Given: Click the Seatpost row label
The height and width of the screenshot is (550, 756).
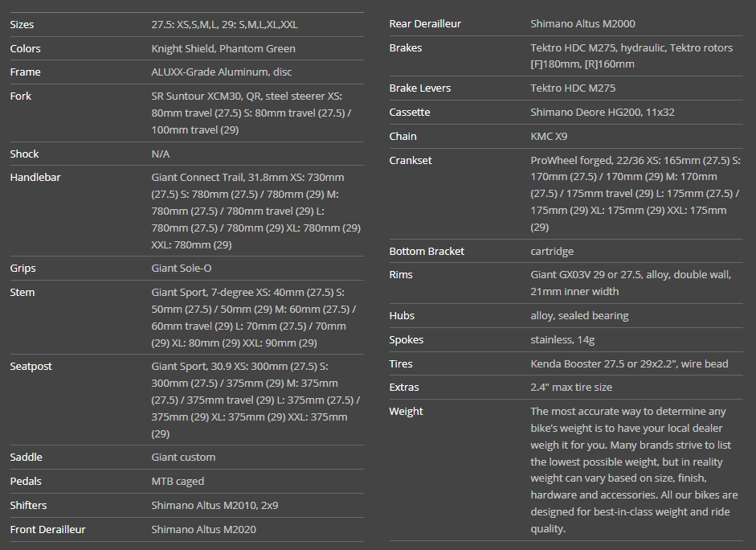Looking at the screenshot, I should pos(31,367).
